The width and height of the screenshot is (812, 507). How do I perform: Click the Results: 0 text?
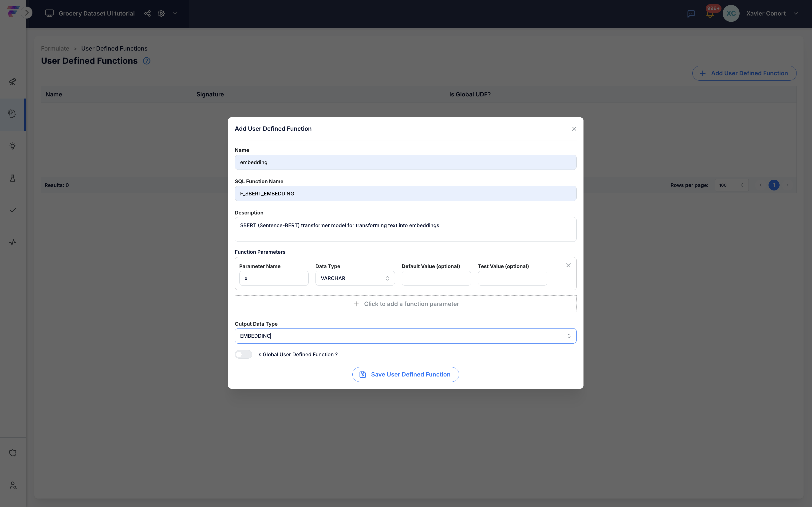click(x=57, y=185)
